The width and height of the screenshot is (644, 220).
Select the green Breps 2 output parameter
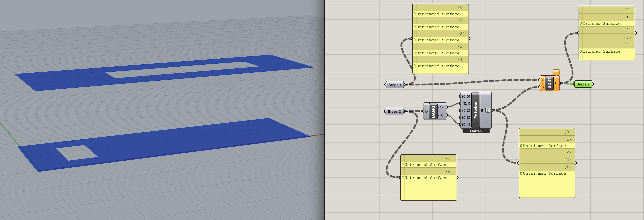(x=583, y=84)
